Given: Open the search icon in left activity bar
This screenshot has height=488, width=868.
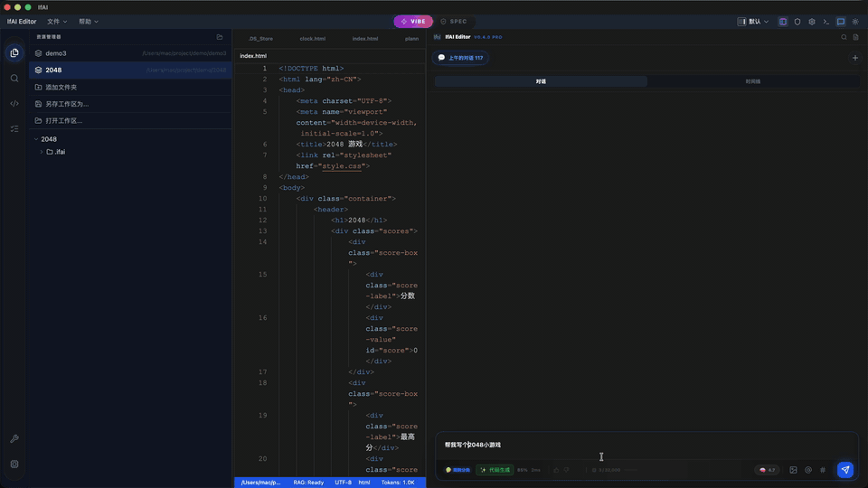Looking at the screenshot, I should click(x=14, y=79).
